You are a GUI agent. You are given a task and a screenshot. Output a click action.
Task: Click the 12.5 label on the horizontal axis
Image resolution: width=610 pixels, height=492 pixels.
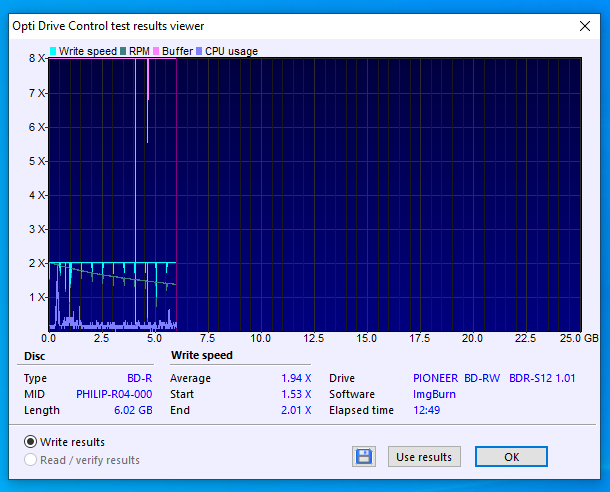(314, 338)
